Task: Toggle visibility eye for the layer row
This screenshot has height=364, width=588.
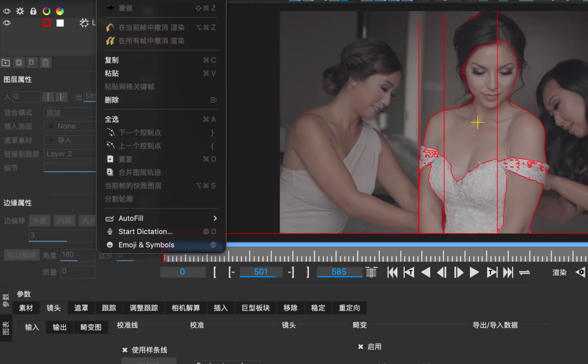Action: (7, 23)
